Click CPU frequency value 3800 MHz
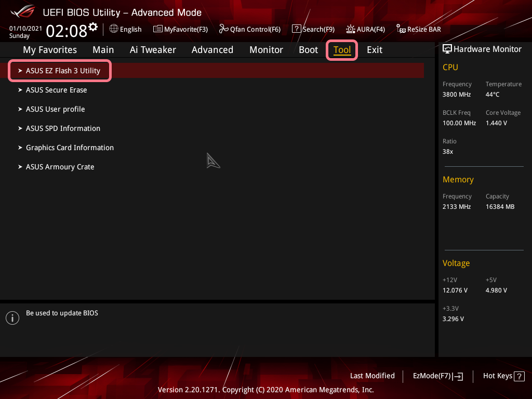 (456, 95)
